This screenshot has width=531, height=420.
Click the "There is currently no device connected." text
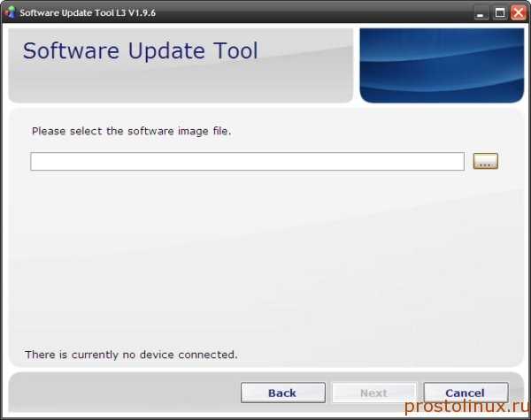tap(131, 355)
